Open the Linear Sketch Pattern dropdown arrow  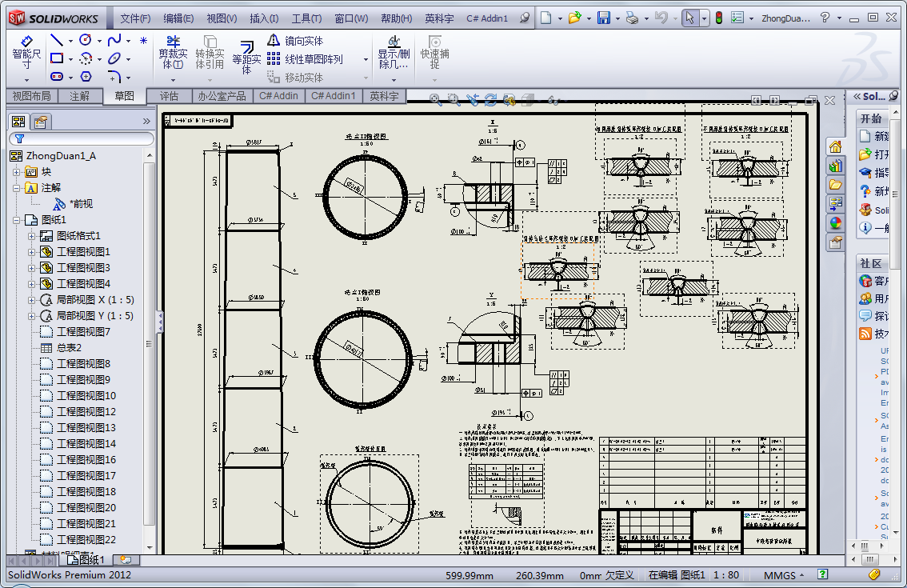pyautogui.click(x=366, y=59)
